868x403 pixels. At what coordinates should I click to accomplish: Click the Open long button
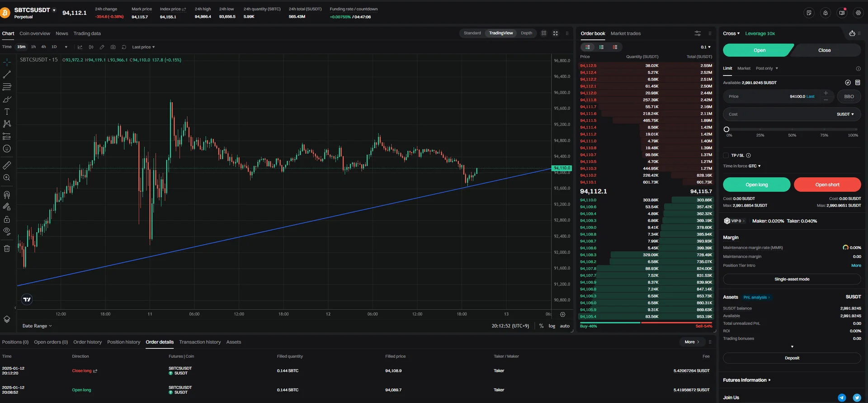(756, 185)
